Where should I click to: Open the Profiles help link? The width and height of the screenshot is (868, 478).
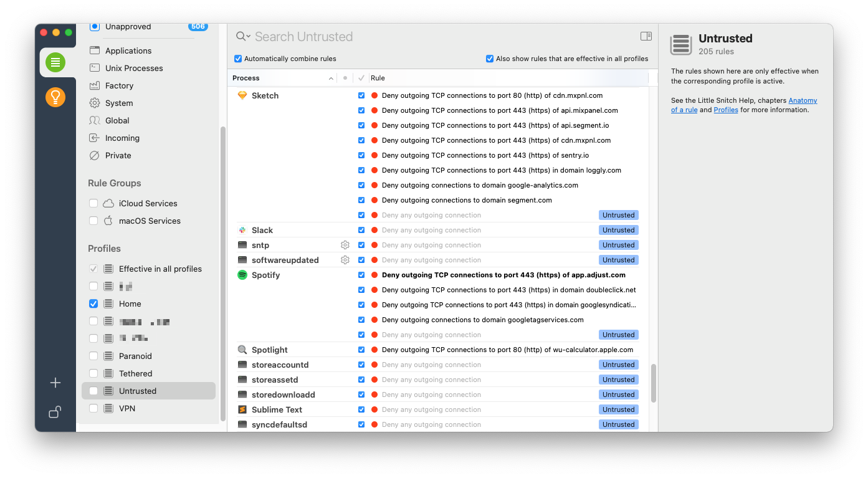click(726, 110)
